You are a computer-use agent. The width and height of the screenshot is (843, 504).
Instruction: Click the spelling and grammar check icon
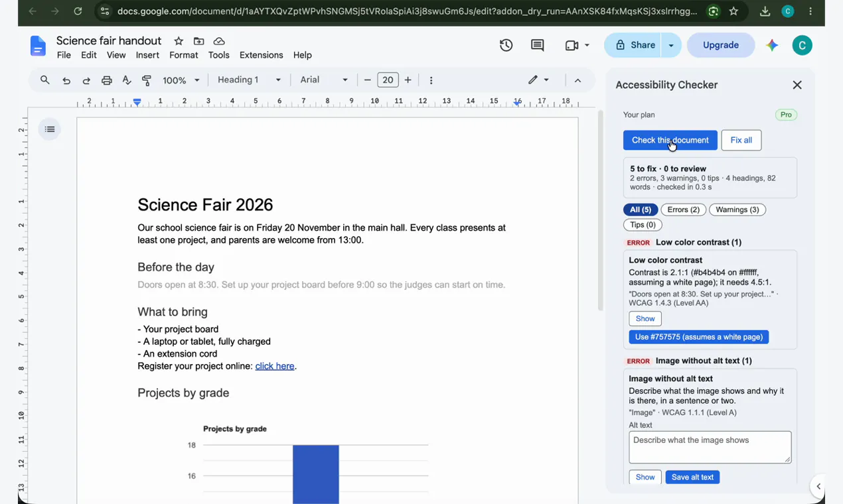coord(127,80)
